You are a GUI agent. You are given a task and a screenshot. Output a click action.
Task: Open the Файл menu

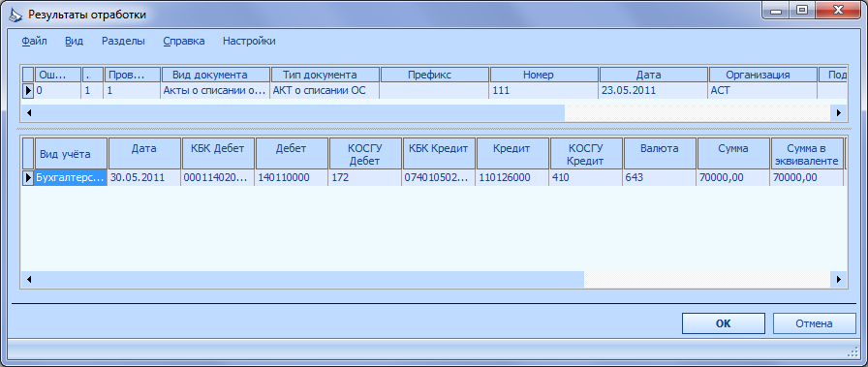coord(34,41)
